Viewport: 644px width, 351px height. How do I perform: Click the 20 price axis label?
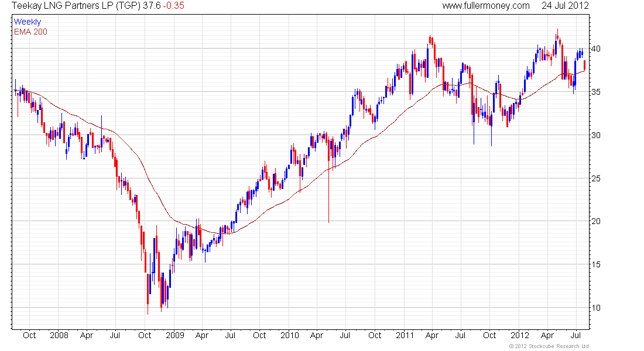(x=595, y=221)
